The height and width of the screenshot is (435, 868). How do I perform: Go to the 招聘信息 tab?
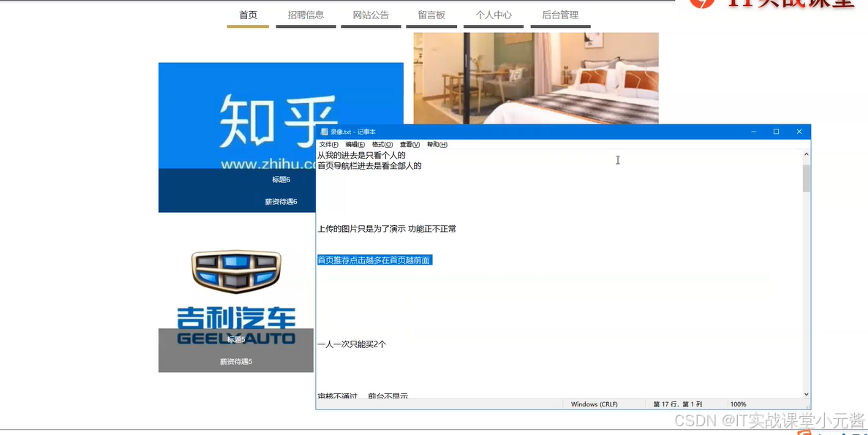click(x=306, y=15)
